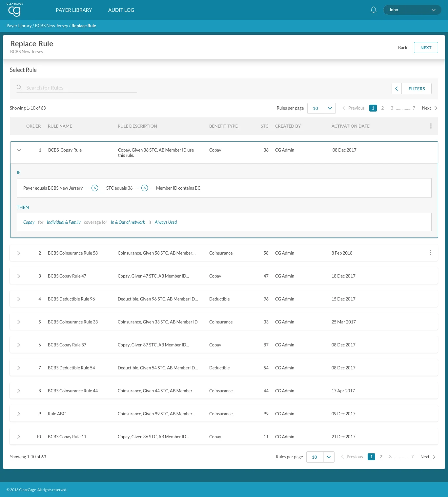Collapse the BCBS Copay Rule row

click(19, 150)
